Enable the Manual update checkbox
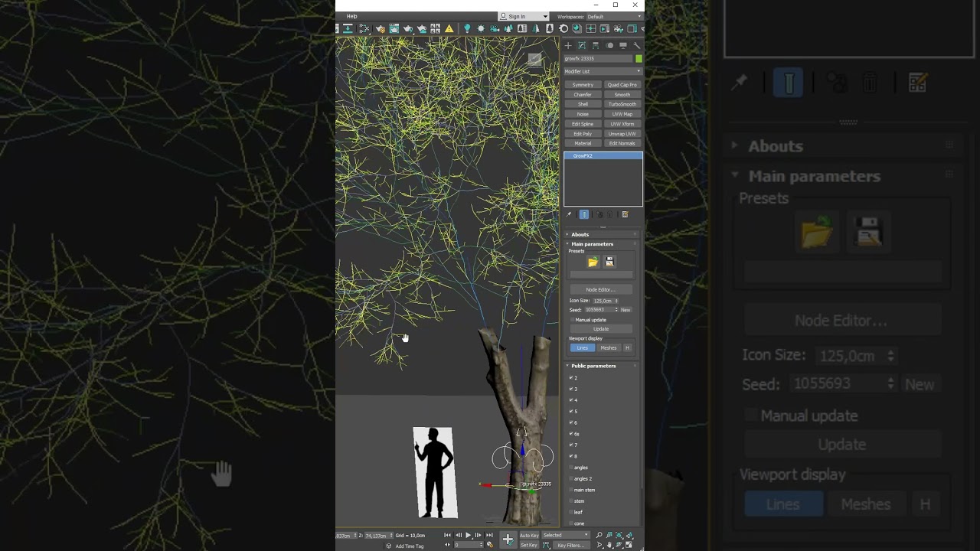The image size is (980, 551). click(572, 320)
